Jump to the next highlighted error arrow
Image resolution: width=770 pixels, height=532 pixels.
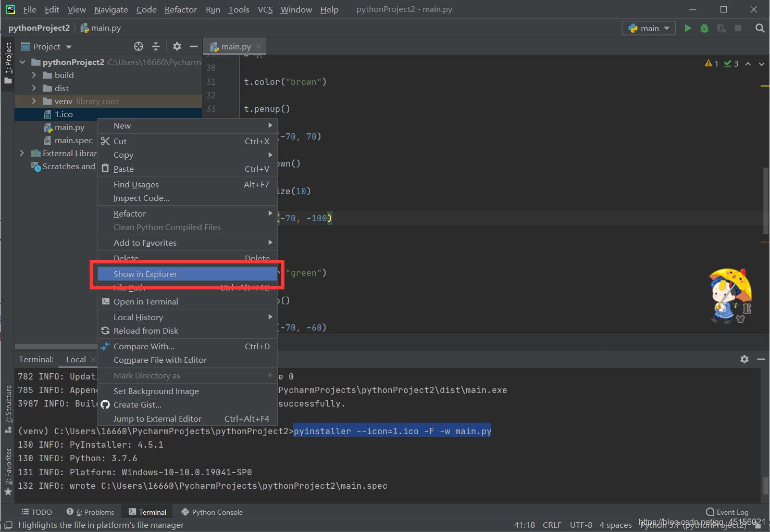762,64
